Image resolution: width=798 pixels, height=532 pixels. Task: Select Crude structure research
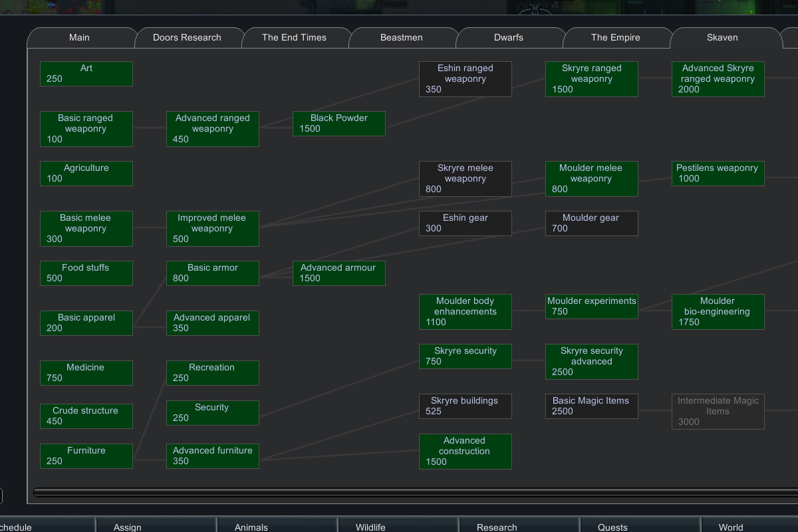[86, 416]
